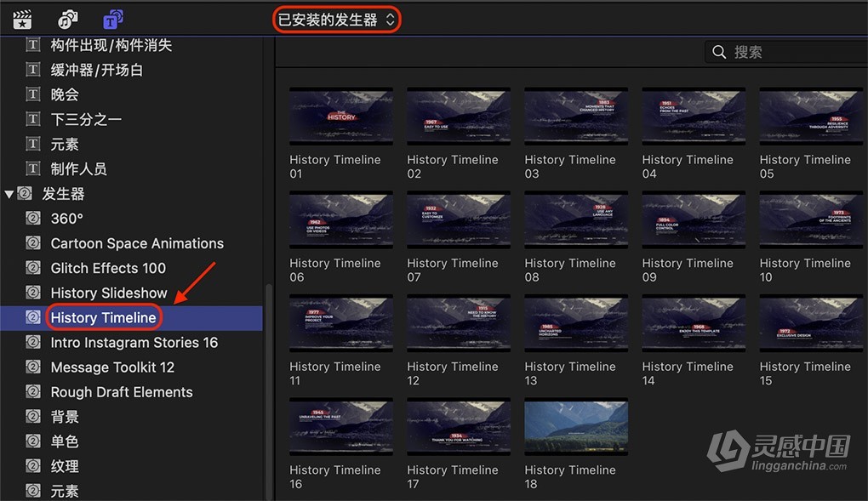Image resolution: width=868 pixels, height=501 pixels.
Task: Collapse the 发生器 category triangle
Action: (9, 194)
